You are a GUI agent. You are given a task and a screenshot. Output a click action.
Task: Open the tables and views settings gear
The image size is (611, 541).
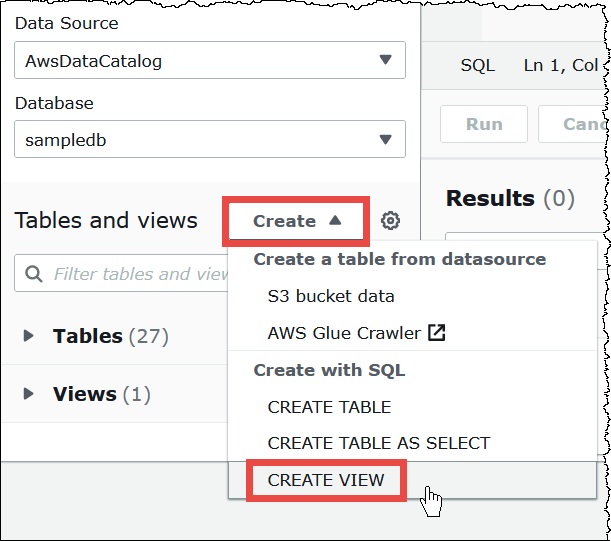(391, 221)
